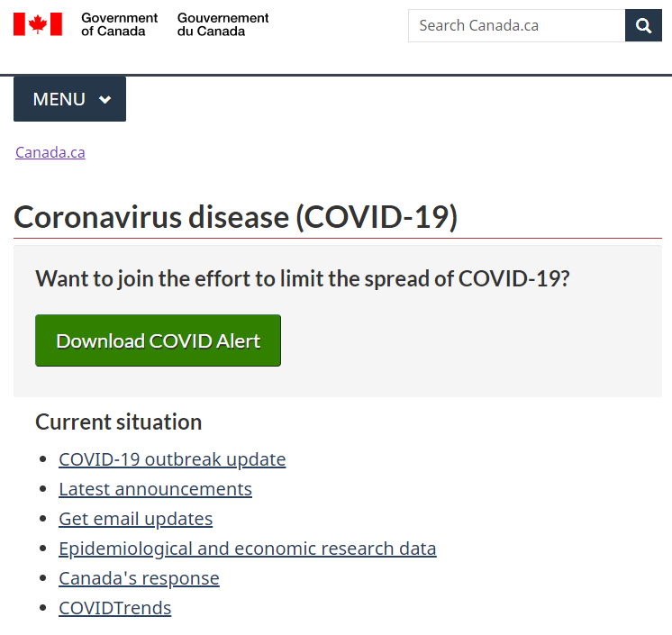The width and height of the screenshot is (672, 635).
Task: Click the bullet beside COVIDTrends
Action: [x=43, y=609]
